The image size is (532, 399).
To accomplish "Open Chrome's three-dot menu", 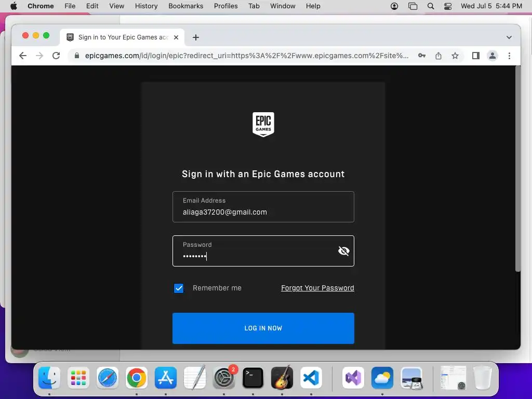I will pyautogui.click(x=509, y=56).
